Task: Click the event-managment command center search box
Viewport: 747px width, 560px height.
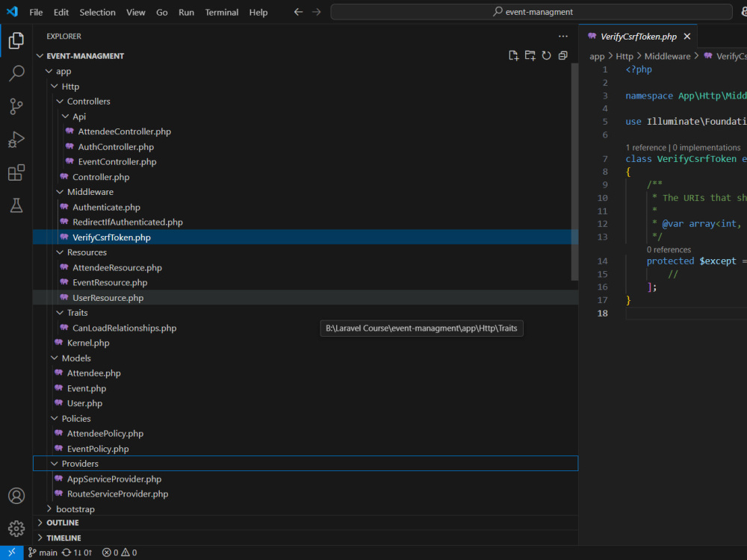Action: (x=532, y=12)
